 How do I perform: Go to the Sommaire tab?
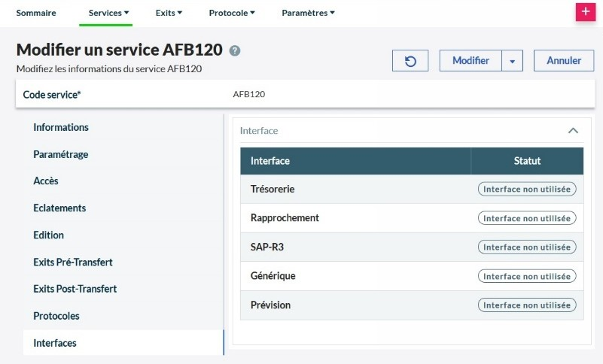[x=36, y=13]
